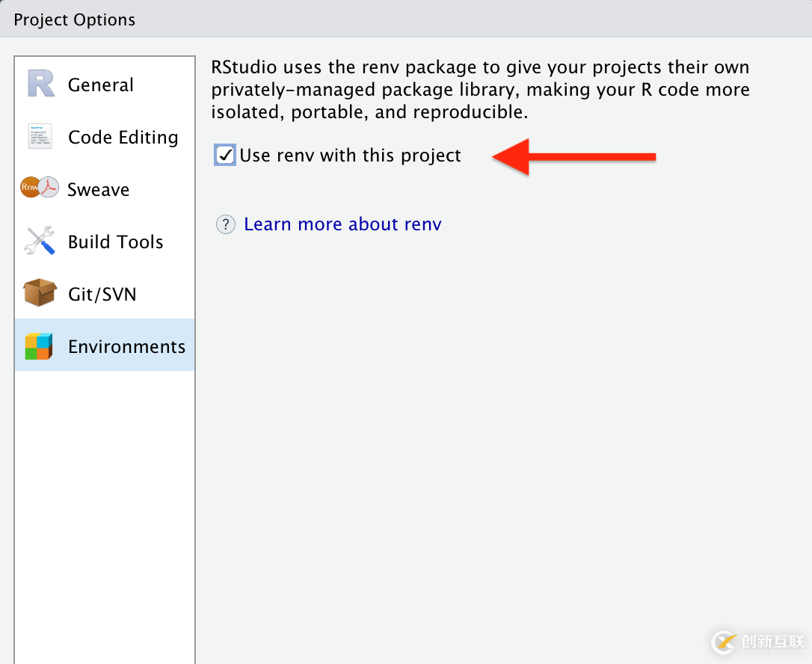This screenshot has height=664, width=812.
Task: Click the renv description paragraph text
Action: [x=480, y=90]
